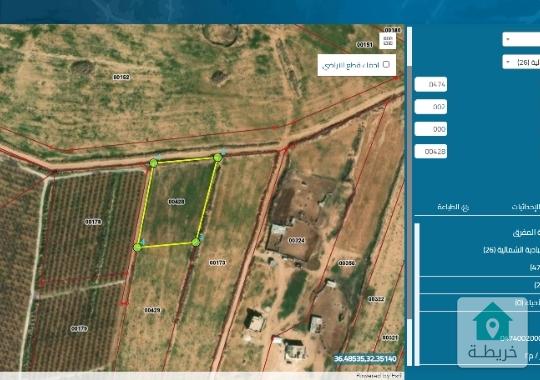This screenshot has height=380, width=540.
Task: Click parcel label 00724 on the map
Action: coord(296,240)
